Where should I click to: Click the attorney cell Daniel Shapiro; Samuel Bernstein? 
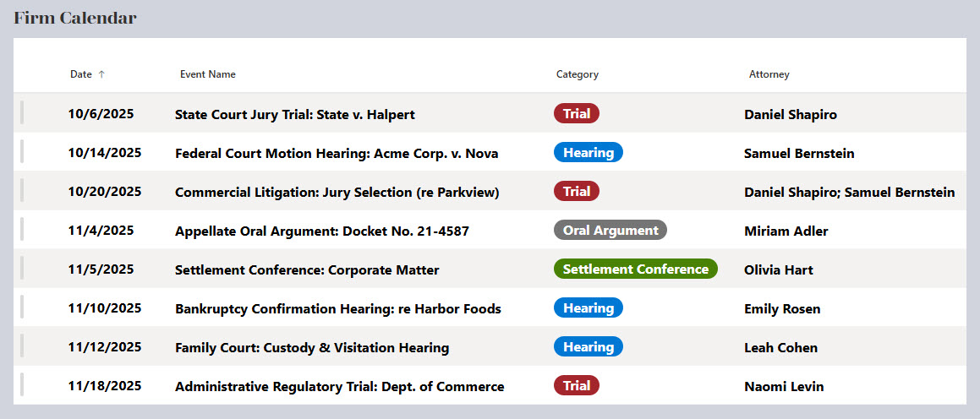(850, 193)
